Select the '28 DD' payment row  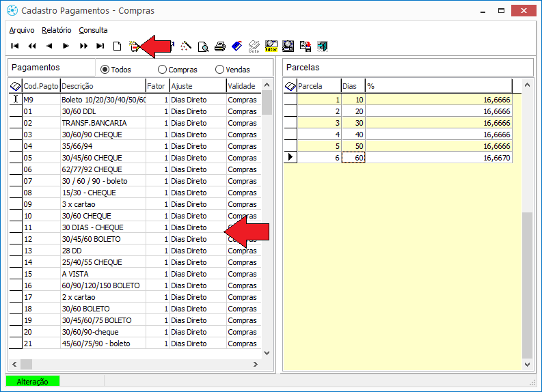tap(135, 251)
